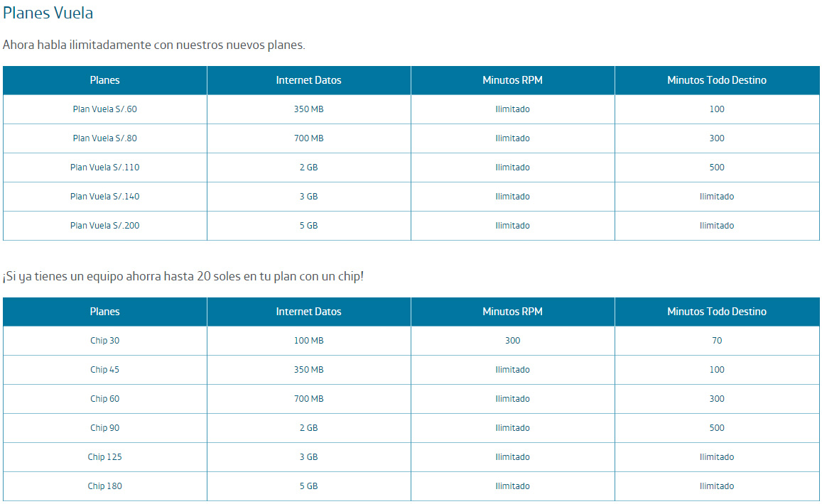Click the first table's Minutos RPM header

tap(513, 80)
